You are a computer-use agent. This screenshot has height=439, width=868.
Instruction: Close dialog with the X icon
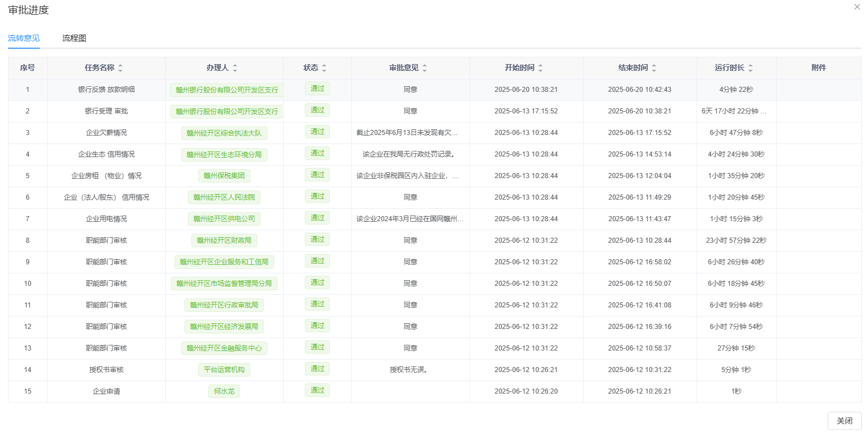coord(857,7)
